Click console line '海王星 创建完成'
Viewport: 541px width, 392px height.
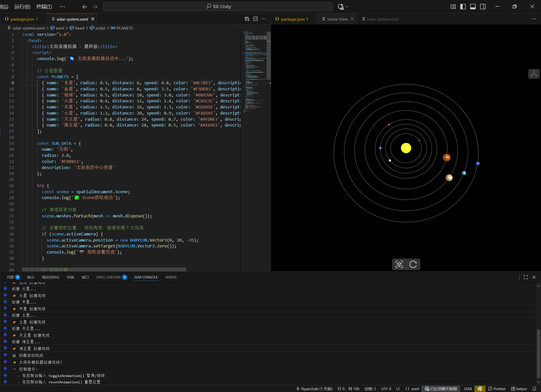coord(34,348)
